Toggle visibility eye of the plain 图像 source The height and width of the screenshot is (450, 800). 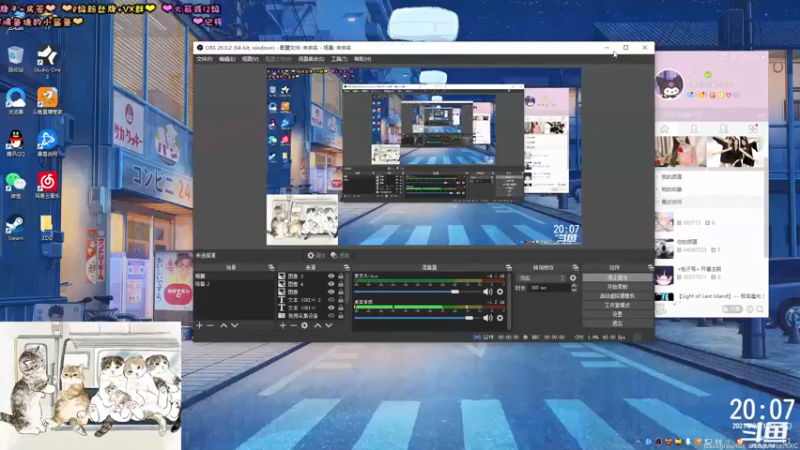pyautogui.click(x=331, y=292)
